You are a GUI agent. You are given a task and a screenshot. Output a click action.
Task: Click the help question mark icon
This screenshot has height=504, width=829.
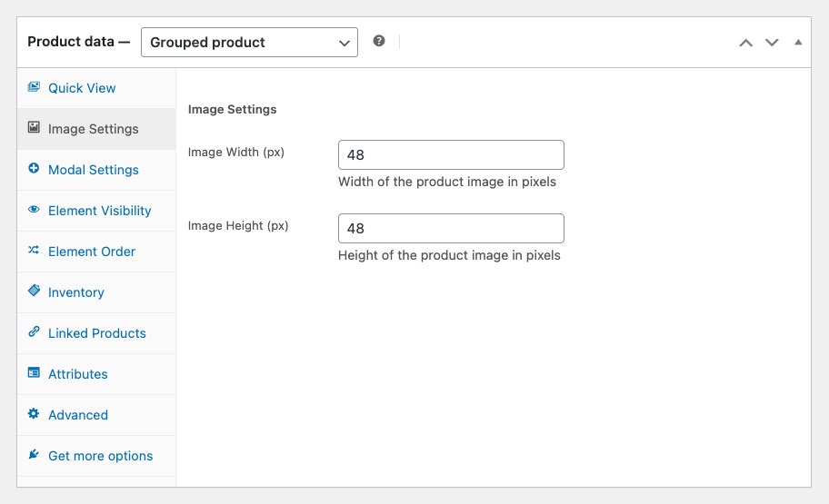click(x=379, y=42)
